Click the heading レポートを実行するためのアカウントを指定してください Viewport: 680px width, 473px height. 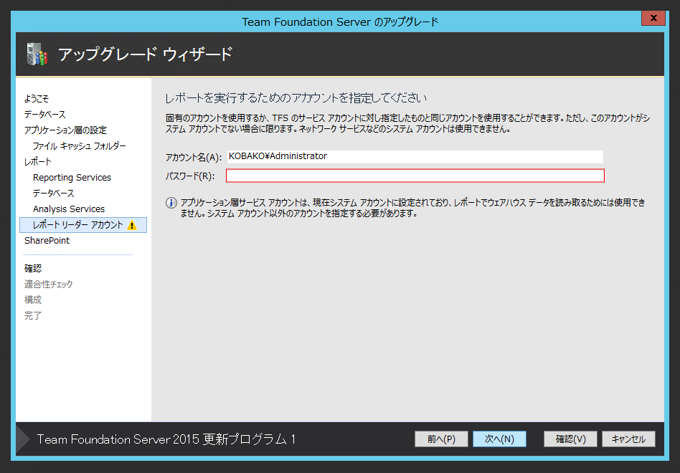(x=295, y=98)
